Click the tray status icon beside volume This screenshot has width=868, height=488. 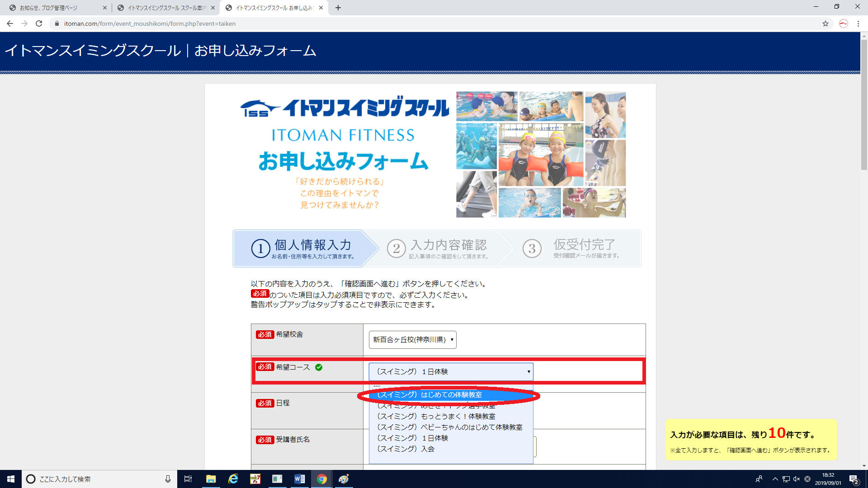click(807, 479)
